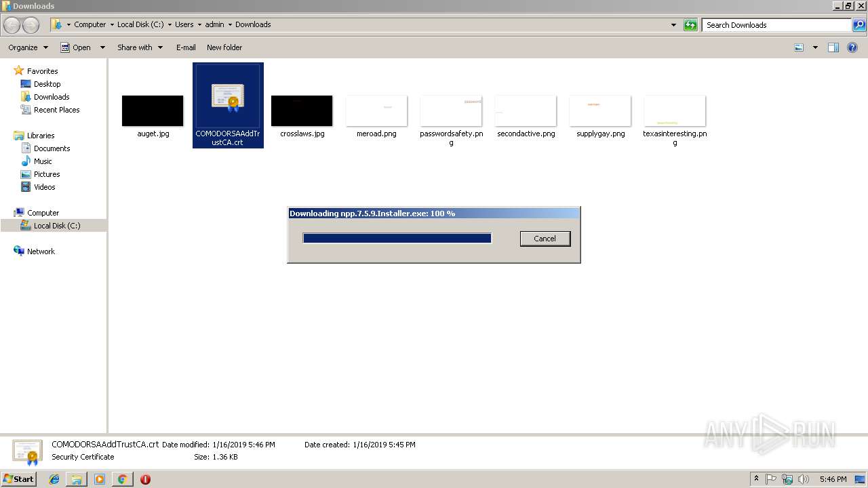Viewport: 868px width, 488px height.
Task: Click Users in the address breadcrumb
Action: (184, 24)
